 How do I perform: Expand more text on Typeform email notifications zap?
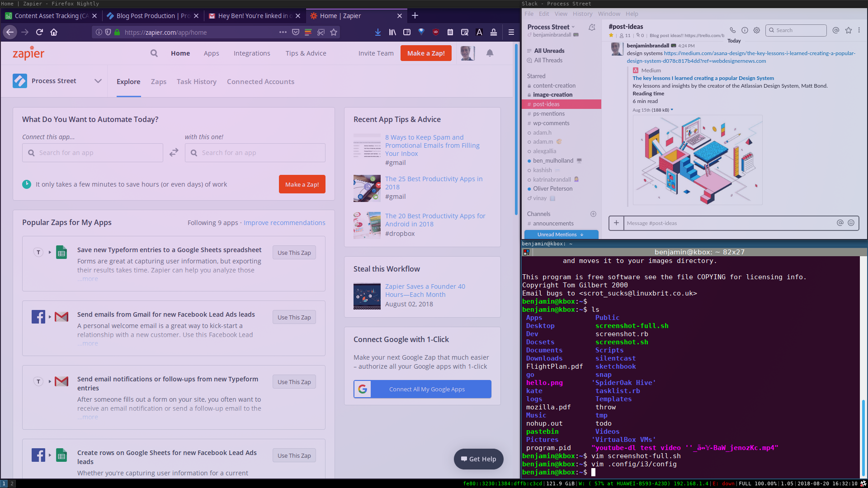(x=88, y=417)
